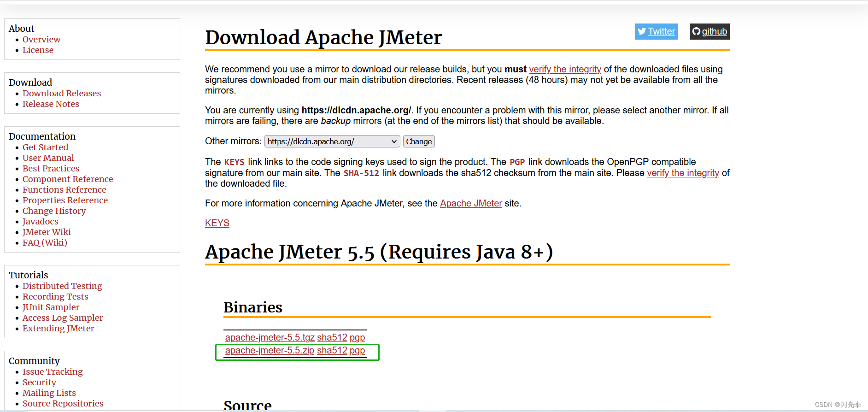Open the License link

pyautogui.click(x=38, y=50)
